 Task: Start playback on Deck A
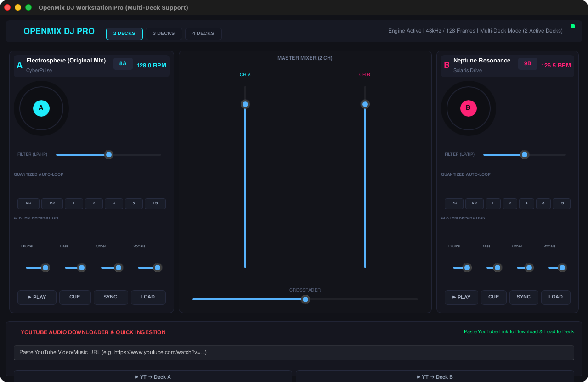pyautogui.click(x=37, y=298)
